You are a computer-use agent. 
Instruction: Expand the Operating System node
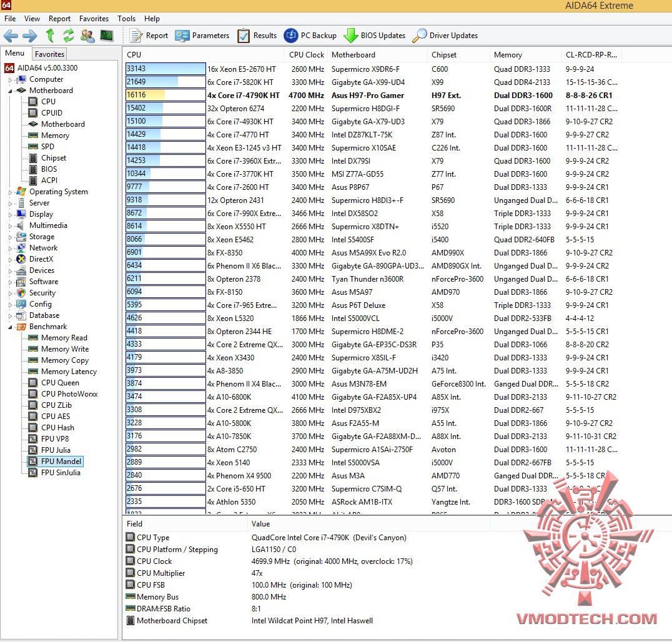(x=10, y=192)
